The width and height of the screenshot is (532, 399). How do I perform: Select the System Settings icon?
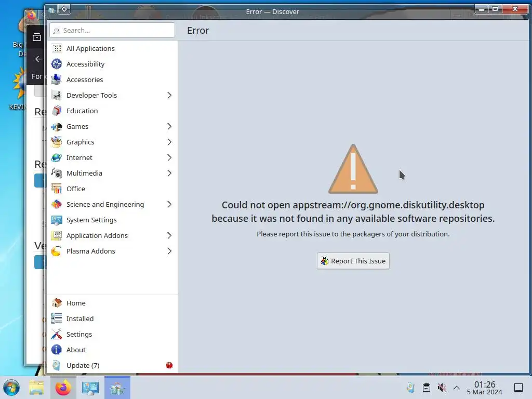coord(57,220)
